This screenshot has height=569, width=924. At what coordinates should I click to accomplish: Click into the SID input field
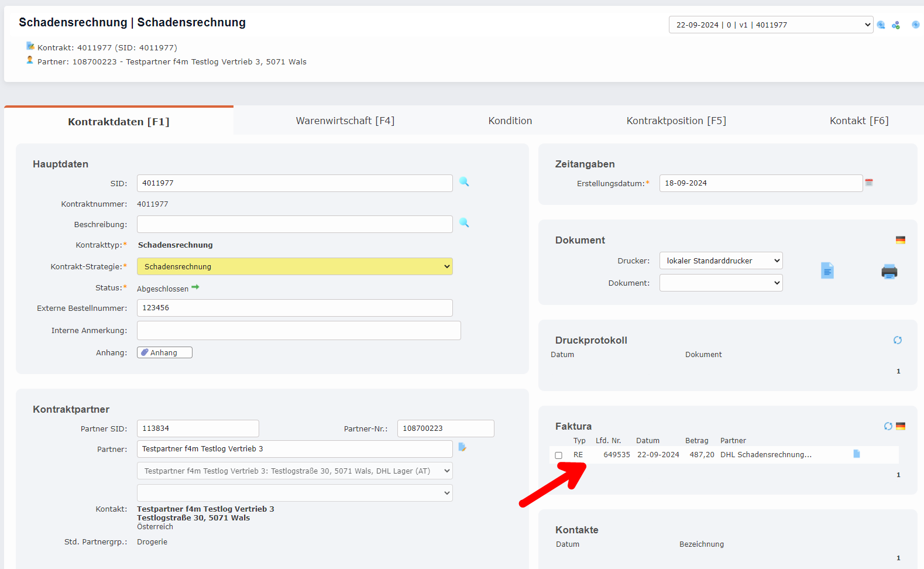[x=295, y=183]
